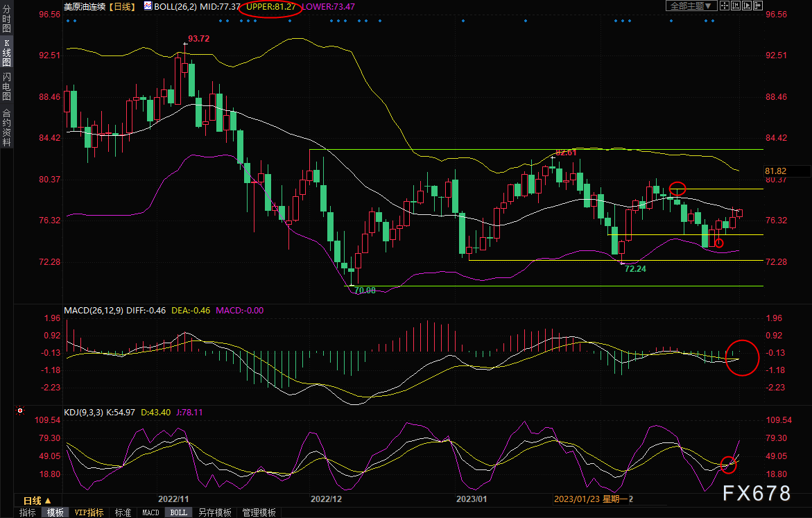The image size is (812, 518).
Task: Switch to the 闪电图 sidebar view
Action: 6,87
